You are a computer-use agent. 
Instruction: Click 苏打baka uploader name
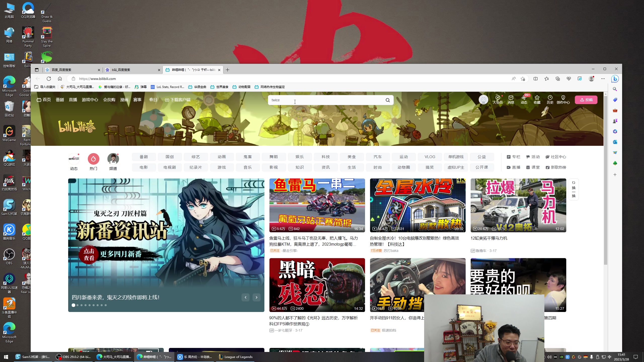pyautogui.click(x=391, y=251)
